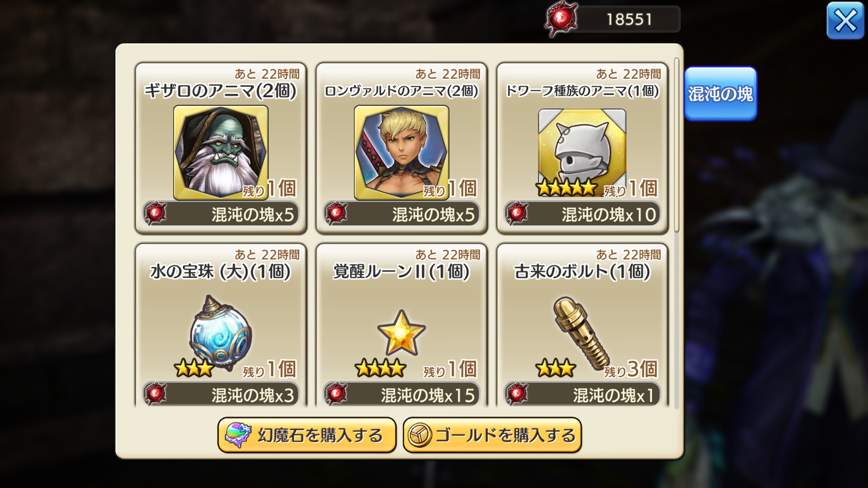Screen dimensions: 868x488
Task: Click the red chaos lump currency icon at top
Action: (x=561, y=19)
